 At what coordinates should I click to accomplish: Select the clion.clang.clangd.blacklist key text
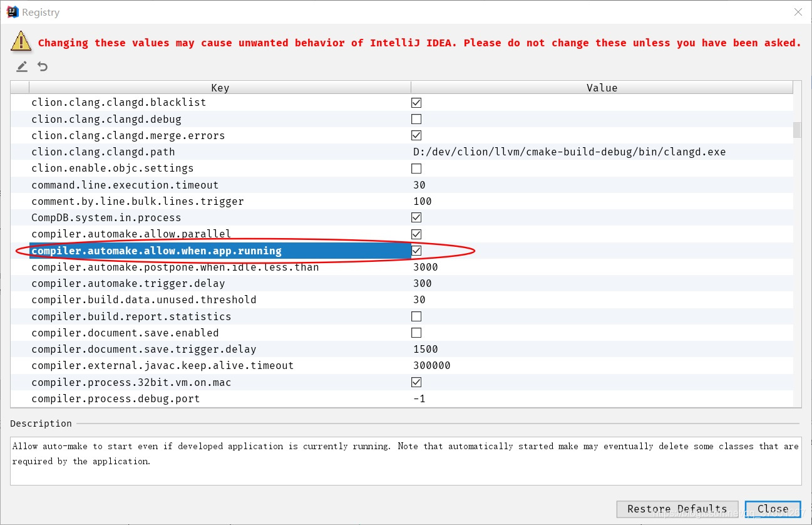coord(119,103)
